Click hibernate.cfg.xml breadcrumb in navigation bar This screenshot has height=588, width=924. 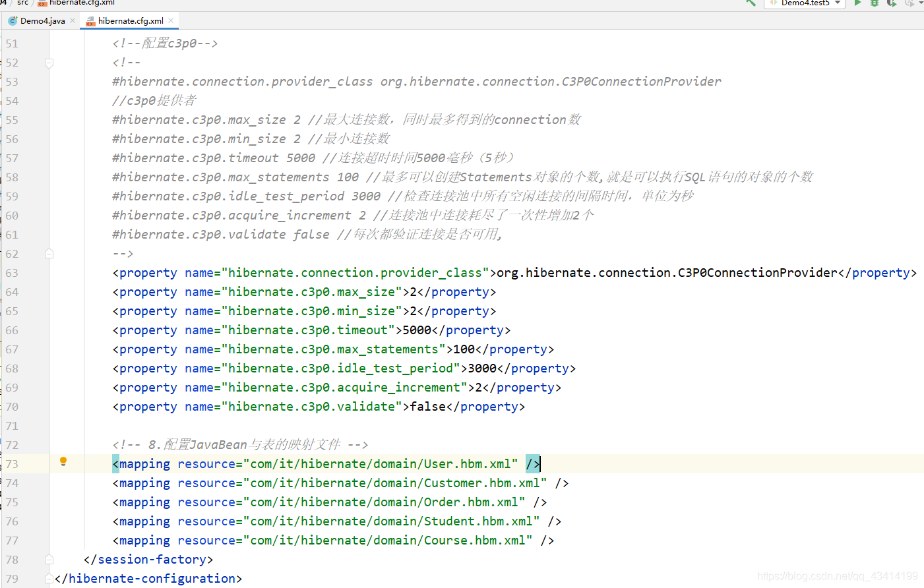76,3
